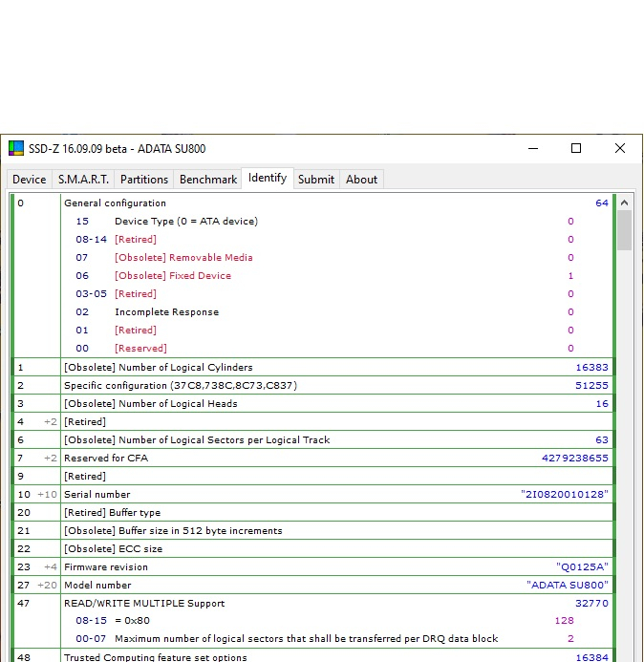Click the scrollbar up arrow
Screen dimensions: 644x662
pyautogui.click(x=624, y=203)
